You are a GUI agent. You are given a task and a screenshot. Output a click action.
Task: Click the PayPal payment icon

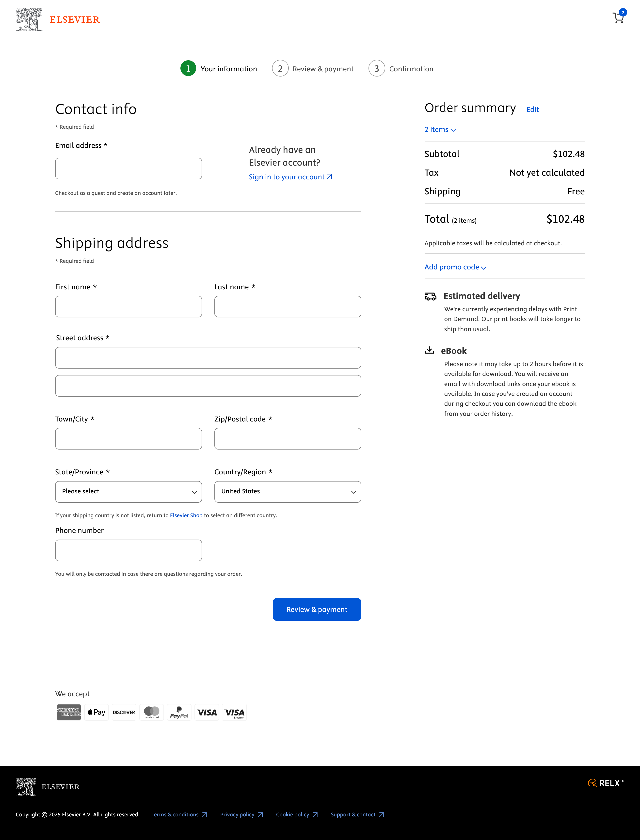coord(179,713)
